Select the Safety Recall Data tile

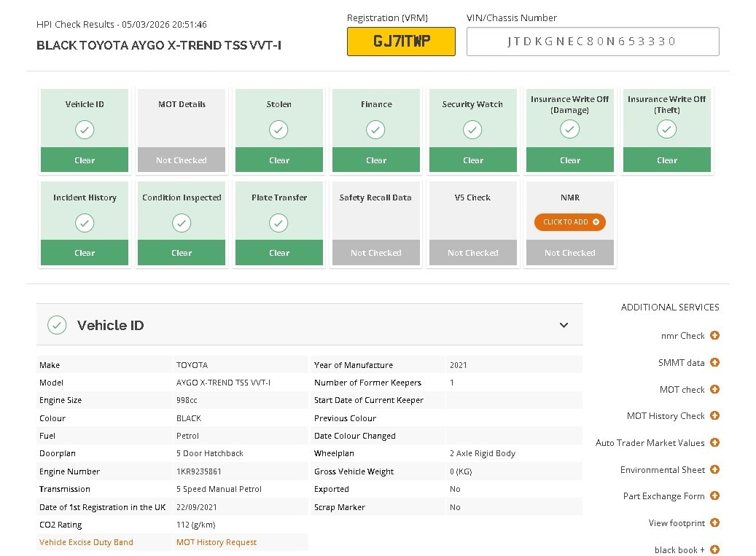375,223
